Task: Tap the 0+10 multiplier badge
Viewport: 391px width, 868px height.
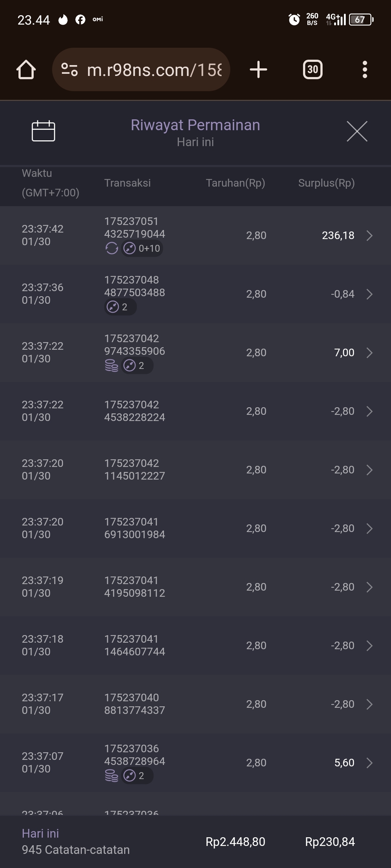Action: [x=142, y=248]
